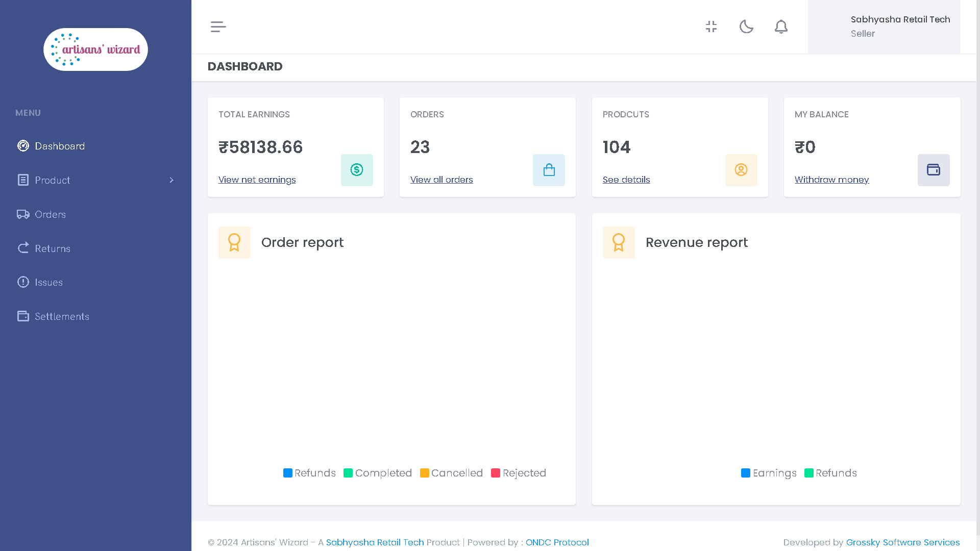This screenshot has width=980, height=551.
Task: Click the Issues alert icon in sidebar
Action: click(x=23, y=282)
